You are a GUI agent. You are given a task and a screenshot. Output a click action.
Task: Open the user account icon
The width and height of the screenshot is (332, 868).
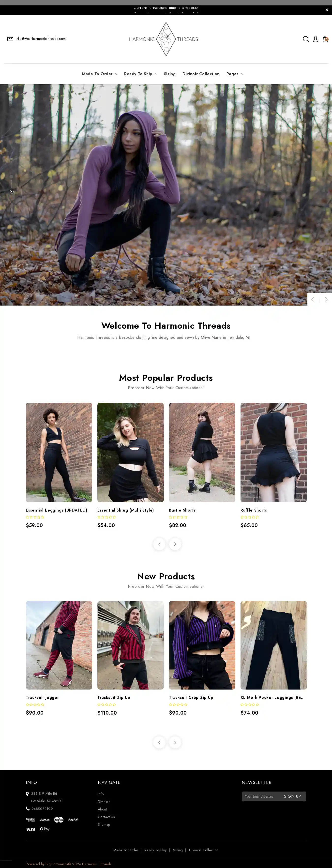[x=316, y=39]
